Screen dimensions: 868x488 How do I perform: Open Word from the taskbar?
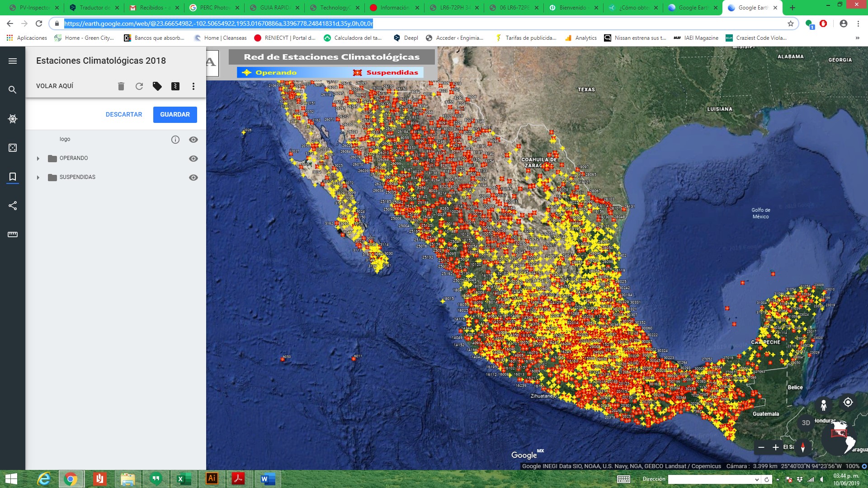pos(268,479)
